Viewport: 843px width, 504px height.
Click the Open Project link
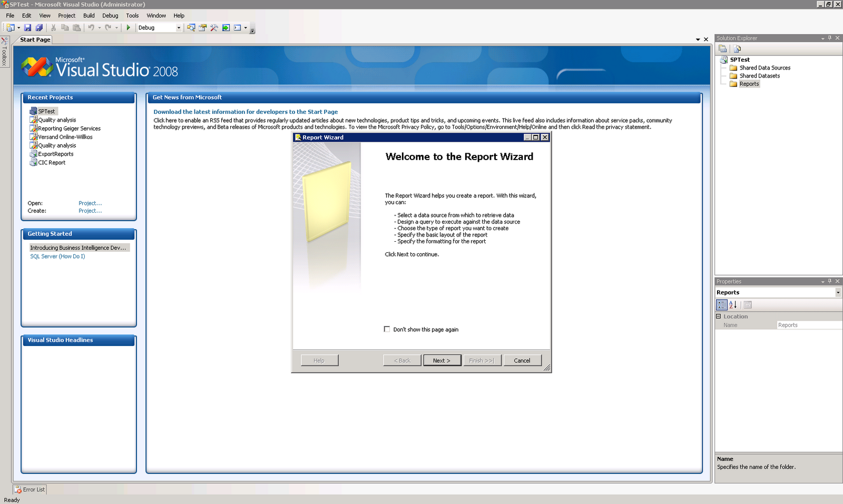[90, 203]
